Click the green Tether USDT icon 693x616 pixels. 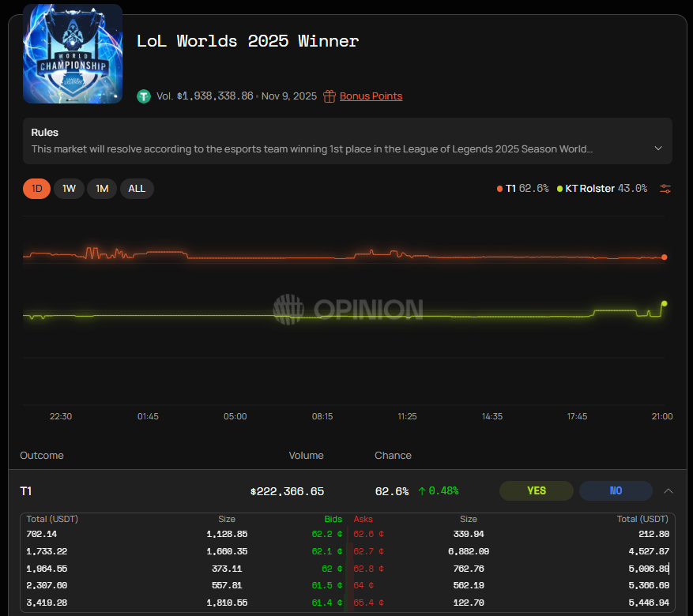coord(144,96)
